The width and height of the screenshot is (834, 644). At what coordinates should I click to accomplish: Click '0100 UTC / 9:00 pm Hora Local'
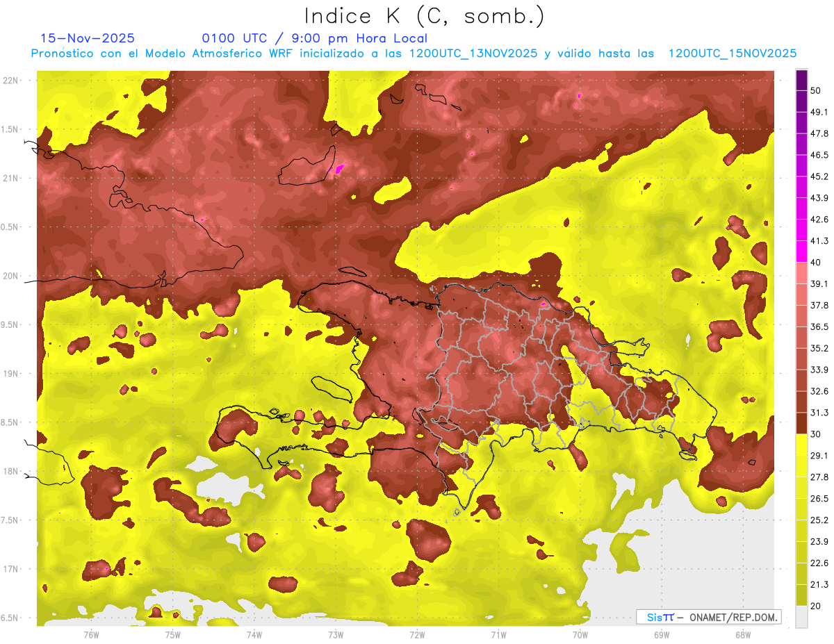point(314,38)
